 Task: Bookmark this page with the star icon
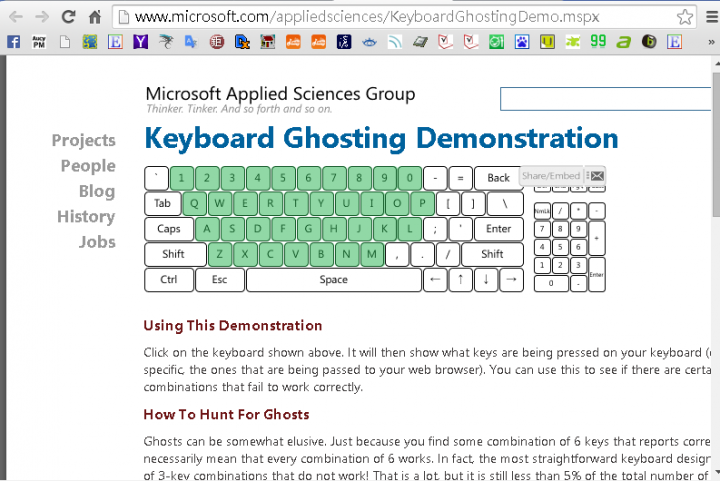coord(685,17)
